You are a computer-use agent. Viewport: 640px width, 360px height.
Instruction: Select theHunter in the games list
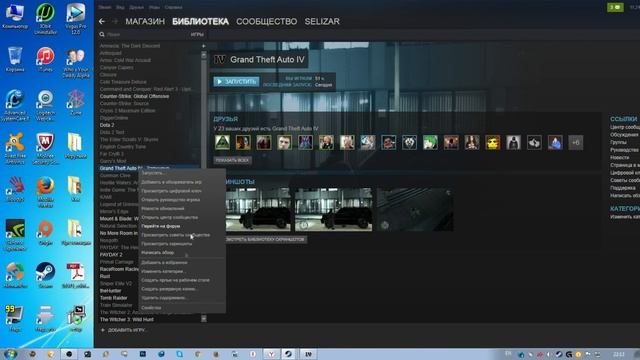(111, 291)
